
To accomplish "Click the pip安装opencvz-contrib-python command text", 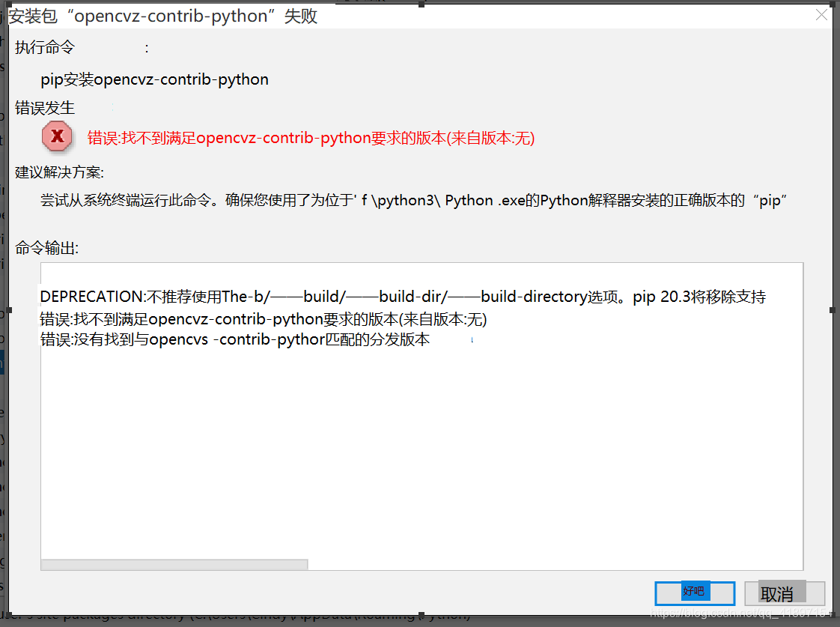I will click(x=153, y=79).
